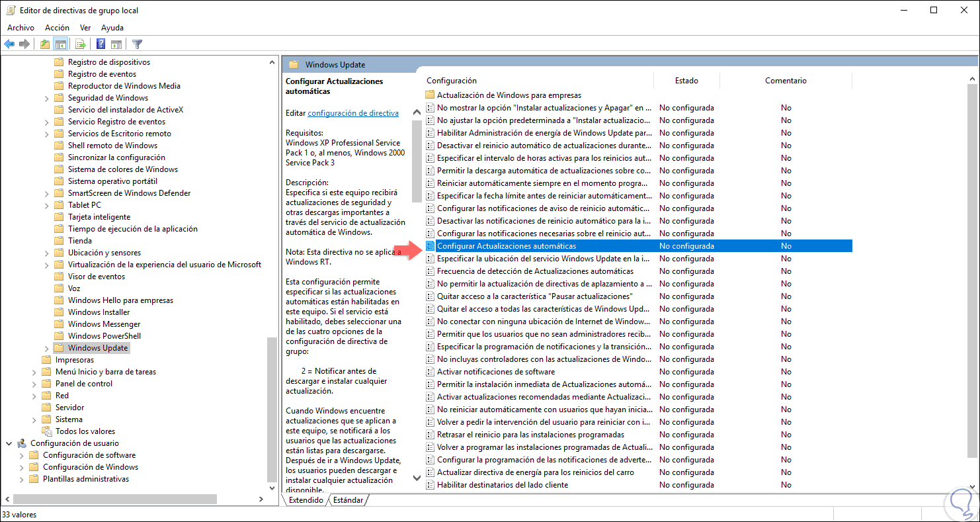Image resolution: width=980 pixels, height=522 pixels.
Task: Expand the Ubicación y sensores node
Action: tap(46, 253)
